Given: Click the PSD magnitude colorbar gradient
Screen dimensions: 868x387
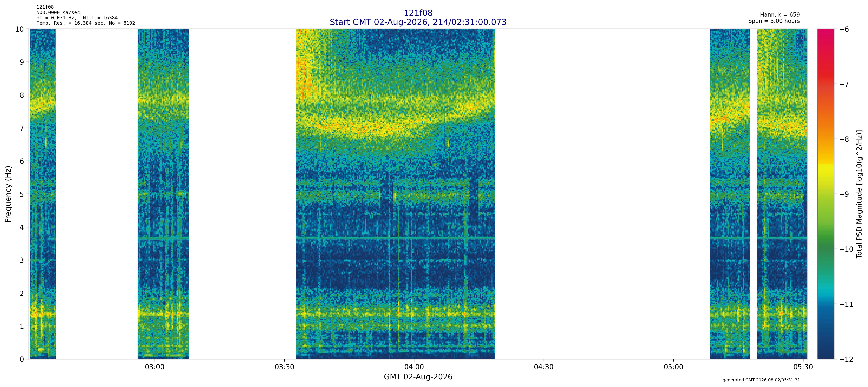Looking at the screenshot, I should coord(826,194).
